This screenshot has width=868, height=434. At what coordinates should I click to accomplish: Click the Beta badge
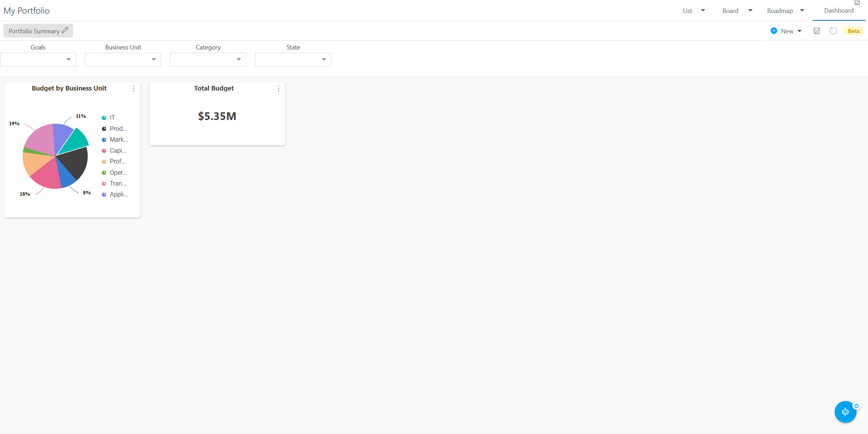point(854,31)
